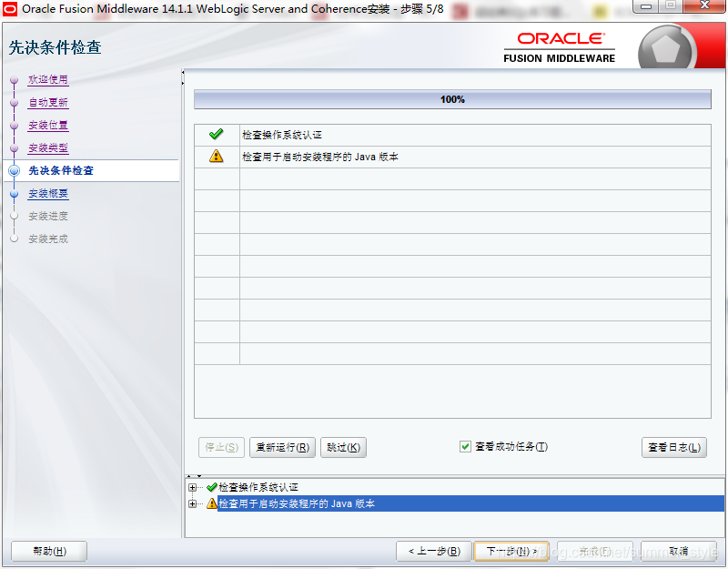Image resolution: width=728 pixels, height=569 pixels.
Task: Open the 安装类型 step
Action: pos(48,148)
